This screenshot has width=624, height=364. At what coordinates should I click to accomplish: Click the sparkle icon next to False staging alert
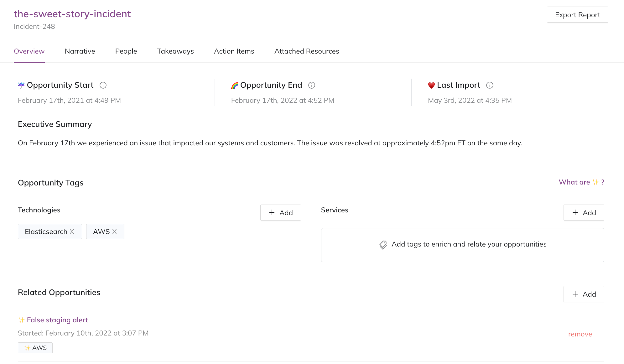pyautogui.click(x=21, y=320)
